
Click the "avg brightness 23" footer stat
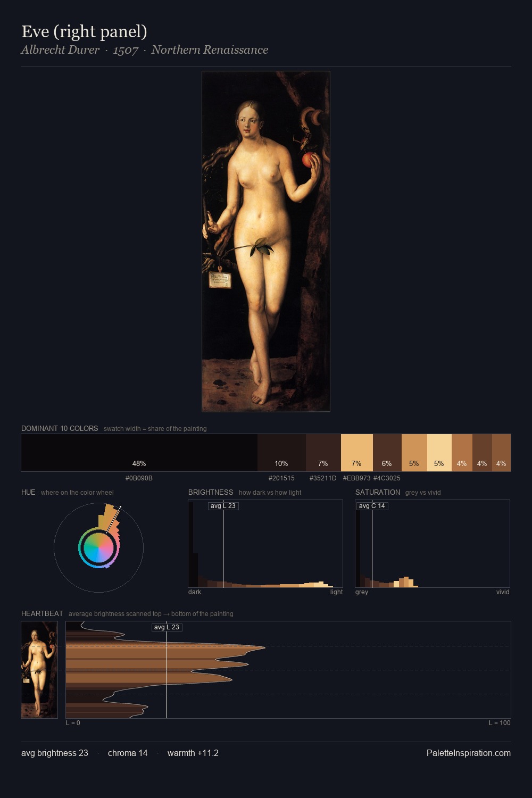(55, 753)
